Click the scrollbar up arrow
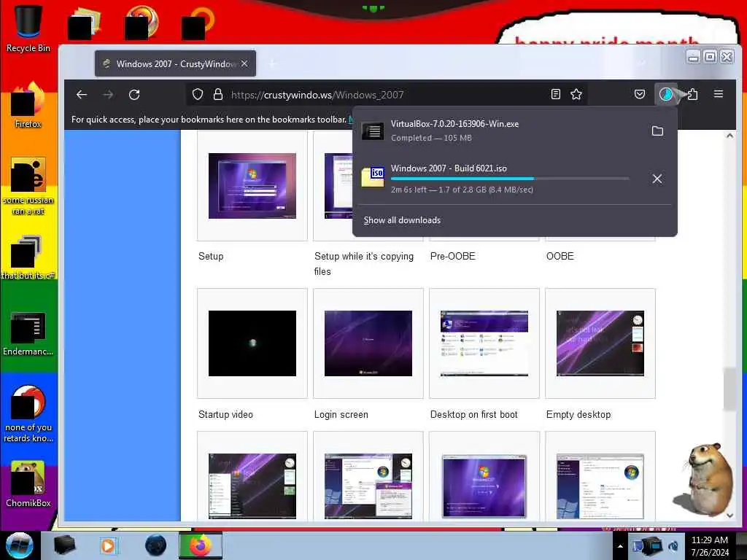Screen dimensions: 747x560 (x=729, y=136)
